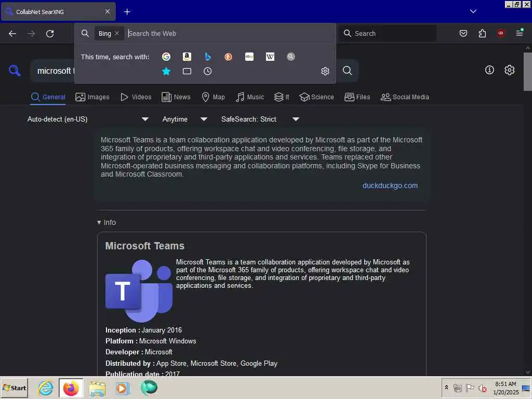Switch to Social Media category

pyautogui.click(x=405, y=97)
